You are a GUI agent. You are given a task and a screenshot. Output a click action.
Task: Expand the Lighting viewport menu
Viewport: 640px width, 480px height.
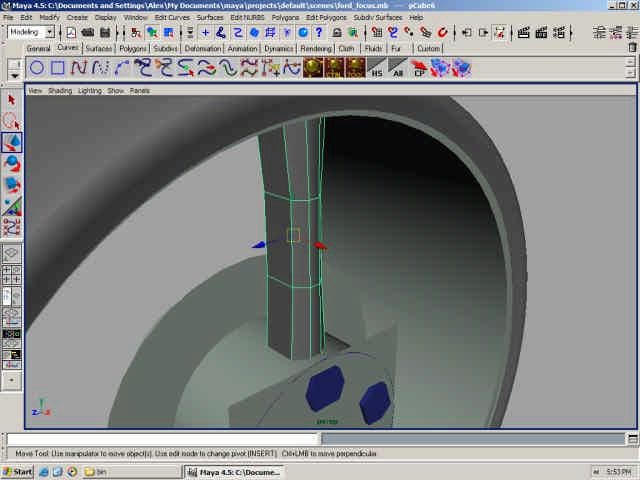(90, 90)
